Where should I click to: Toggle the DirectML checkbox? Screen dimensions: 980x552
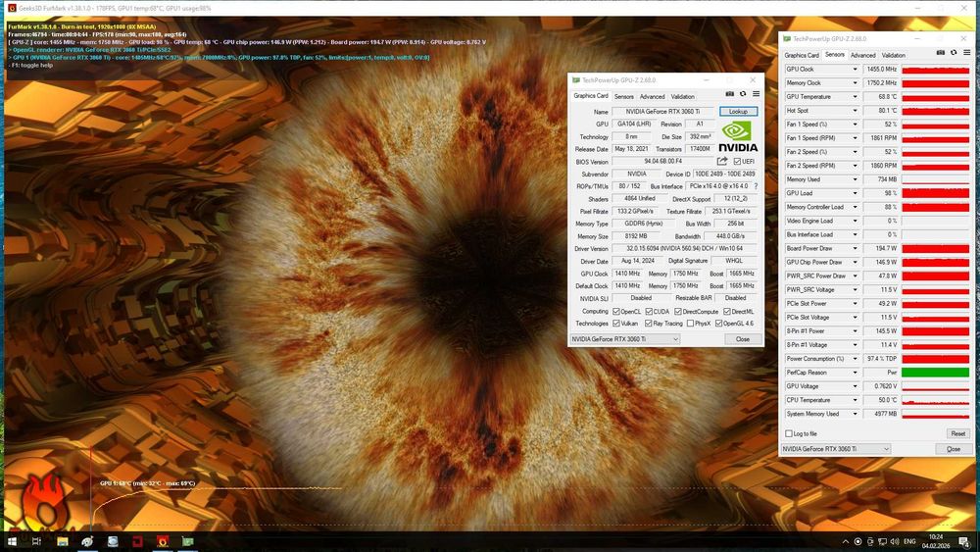click(727, 312)
